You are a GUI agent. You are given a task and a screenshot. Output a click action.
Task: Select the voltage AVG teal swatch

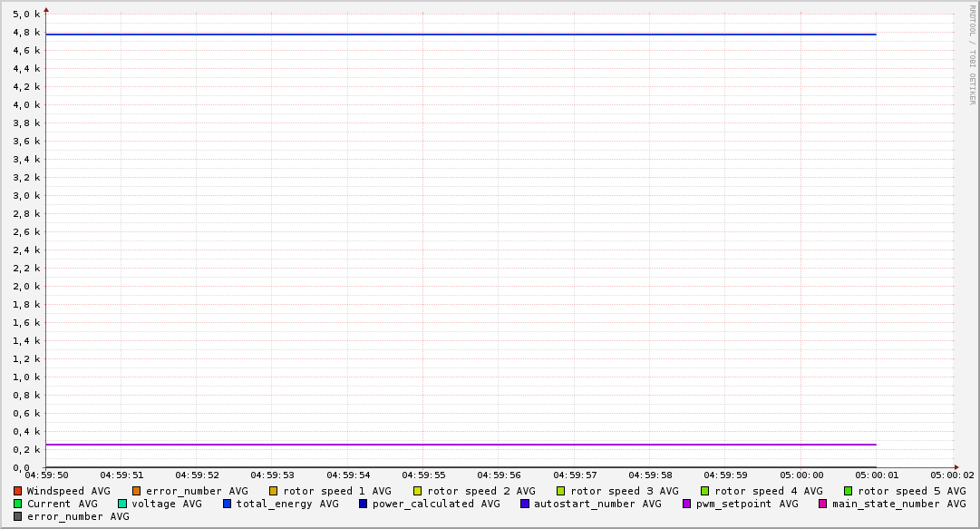click(122, 504)
